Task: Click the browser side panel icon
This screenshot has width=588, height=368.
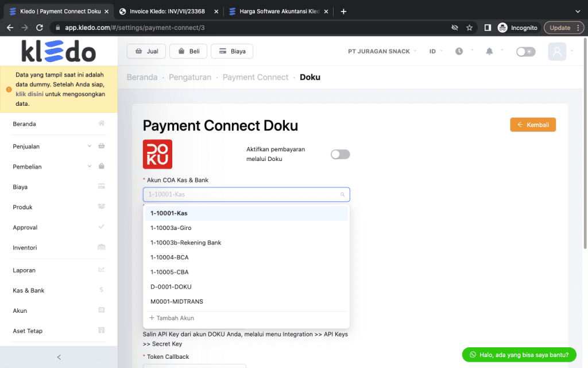Action: coord(488,28)
